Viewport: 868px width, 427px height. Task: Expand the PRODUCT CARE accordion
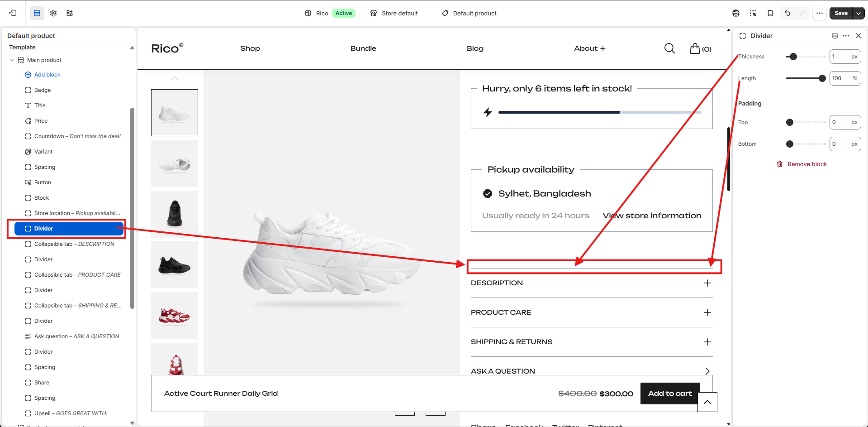click(x=592, y=312)
